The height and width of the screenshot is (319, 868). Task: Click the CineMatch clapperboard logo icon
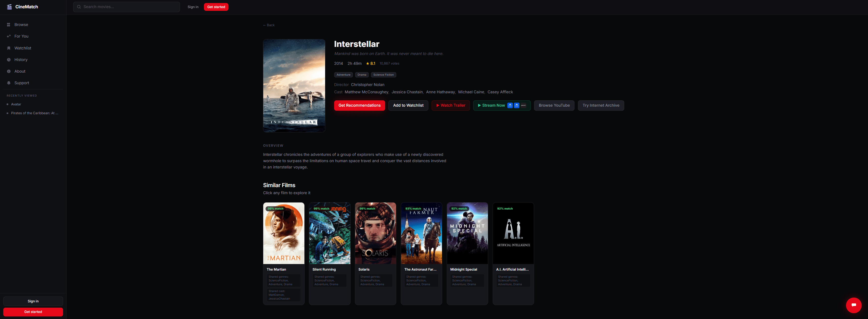[x=9, y=7]
